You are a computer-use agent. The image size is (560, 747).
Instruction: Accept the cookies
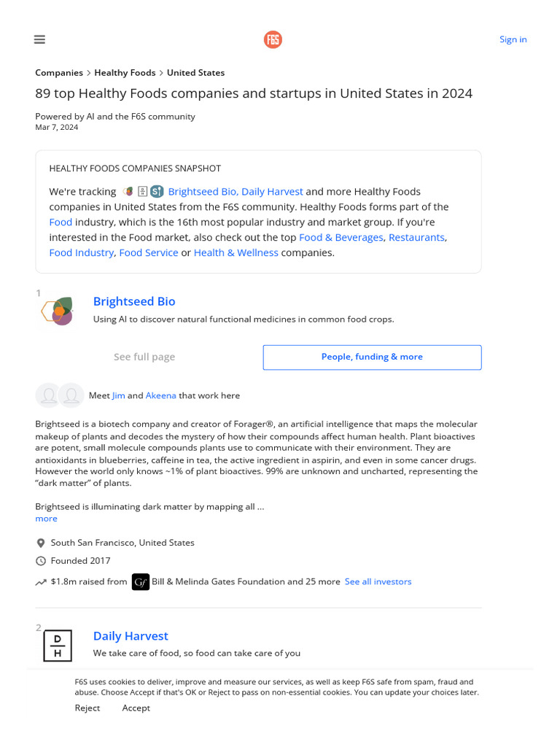[136, 708]
